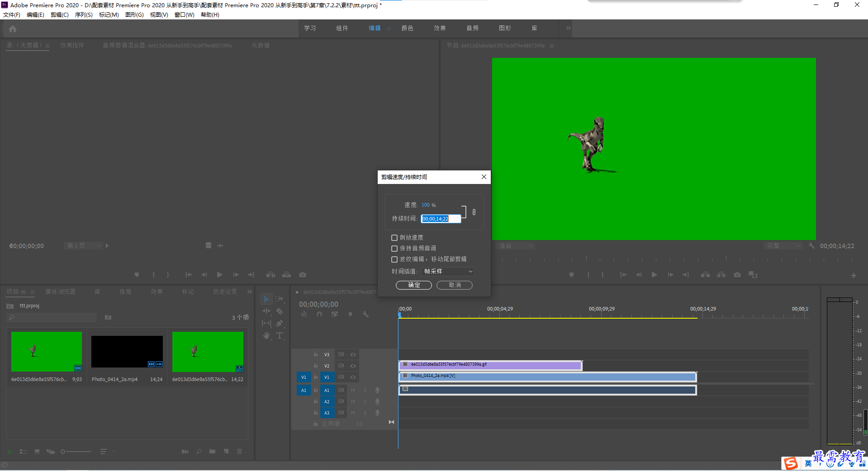
Task: Expand Project panel tabs overflow chevrons
Action: 250,292
